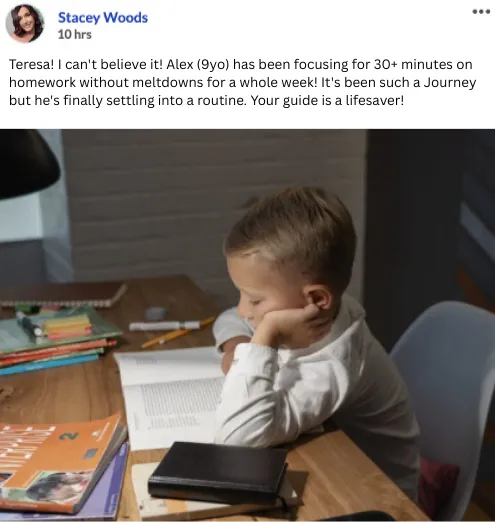Click the spiral notebook behind the books

(x=63, y=294)
